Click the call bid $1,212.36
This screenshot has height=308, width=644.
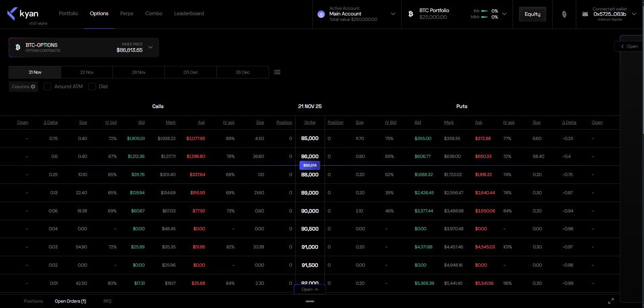(x=136, y=157)
